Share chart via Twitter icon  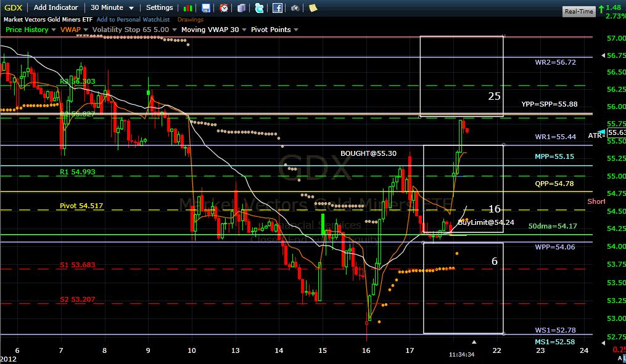point(259,8)
